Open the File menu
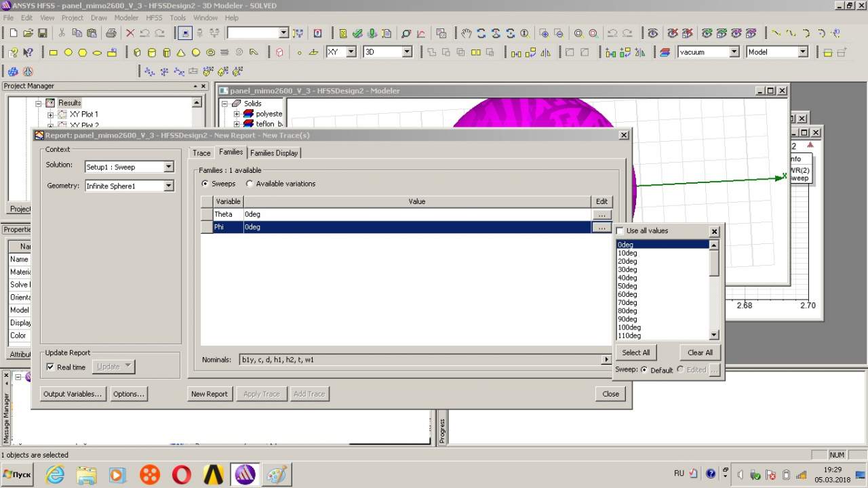Viewport: 868px width, 488px height. pyautogui.click(x=9, y=18)
